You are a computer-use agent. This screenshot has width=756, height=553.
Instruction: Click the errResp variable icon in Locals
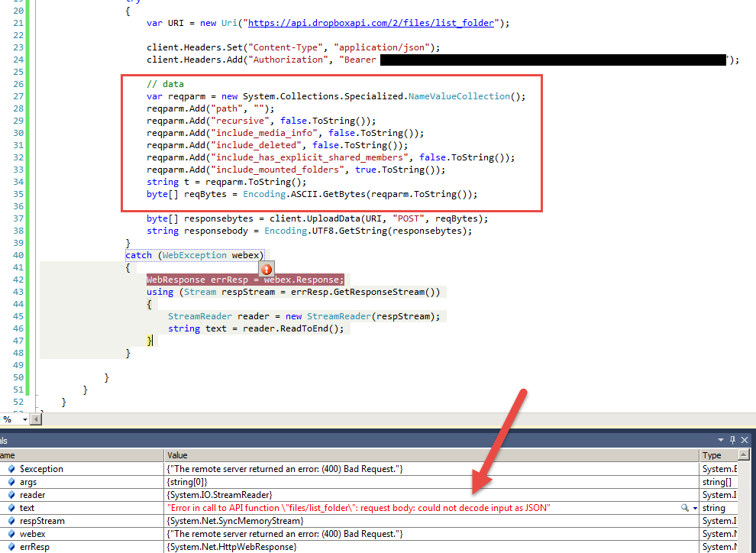[x=10, y=547]
